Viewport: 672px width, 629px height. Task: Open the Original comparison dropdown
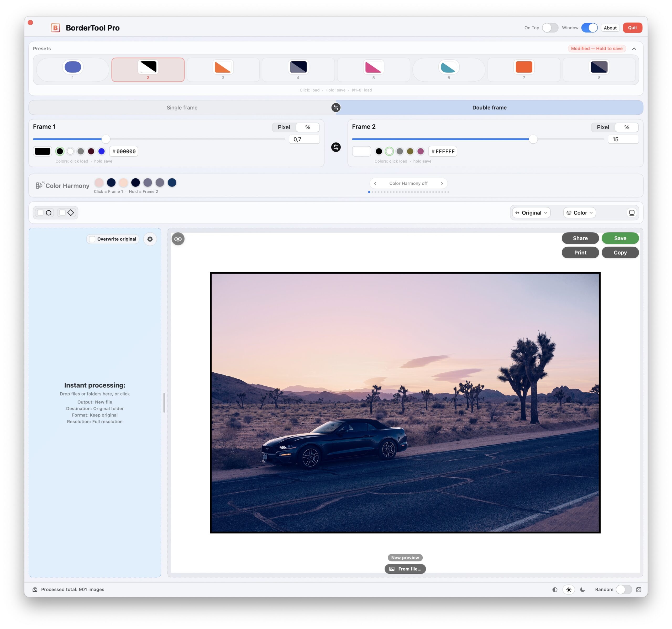(x=531, y=212)
